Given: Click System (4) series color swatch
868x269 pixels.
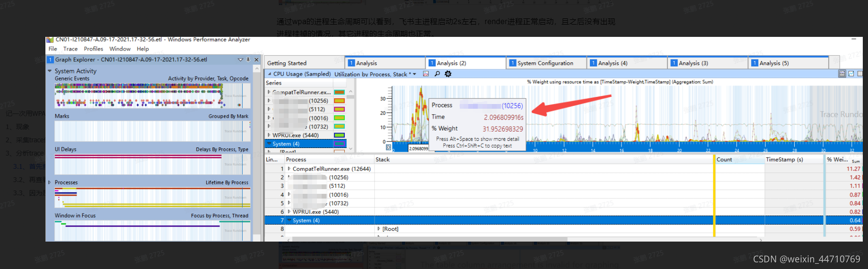Looking at the screenshot, I should pyautogui.click(x=339, y=144).
